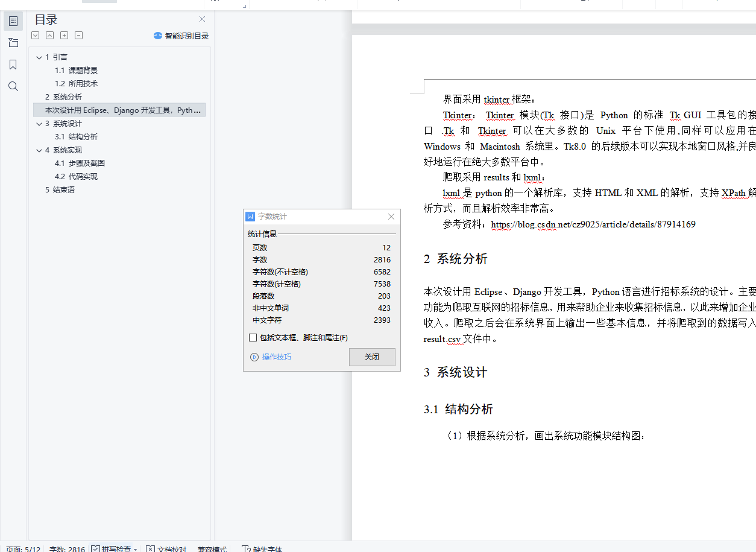
Task: Click the collapse all headings up-arrow icon
Action: pyautogui.click(x=50, y=36)
